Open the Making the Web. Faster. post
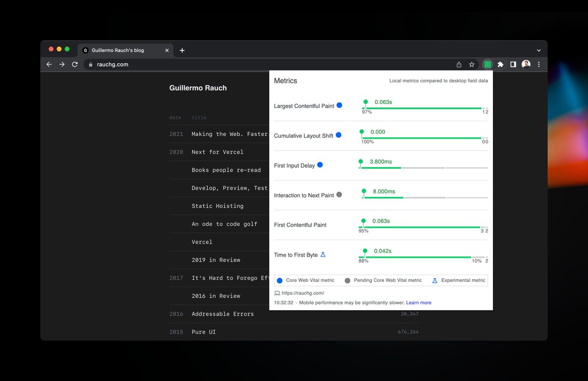Viewport: 588px width, 381px height. tap(229, 134)
